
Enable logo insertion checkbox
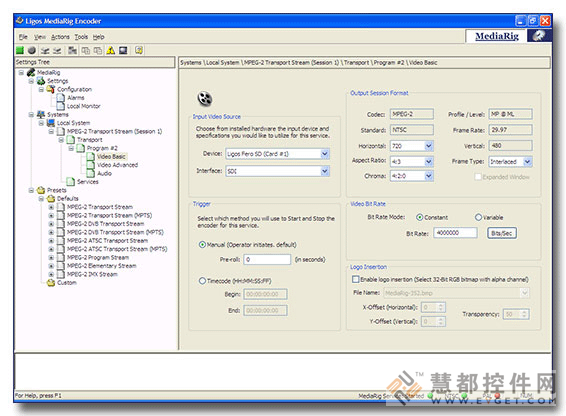click(x=356, y=279)
